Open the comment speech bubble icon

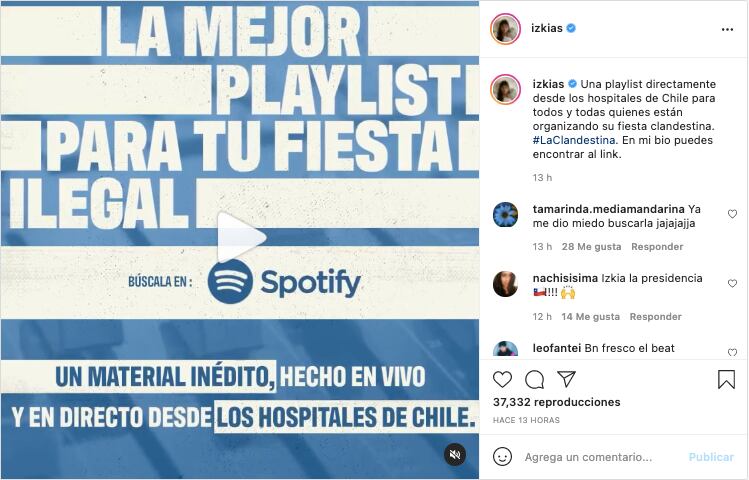coord(535,380)
